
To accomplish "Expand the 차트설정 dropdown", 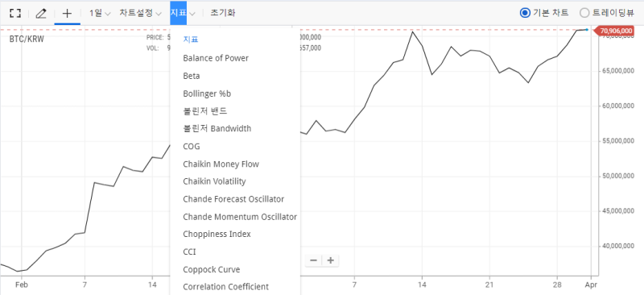I will point(140,13).
